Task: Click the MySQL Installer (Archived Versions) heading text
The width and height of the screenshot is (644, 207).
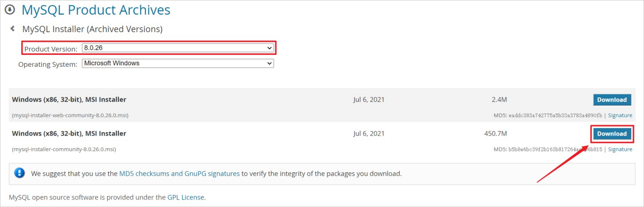Action: [x=92, y=29]
